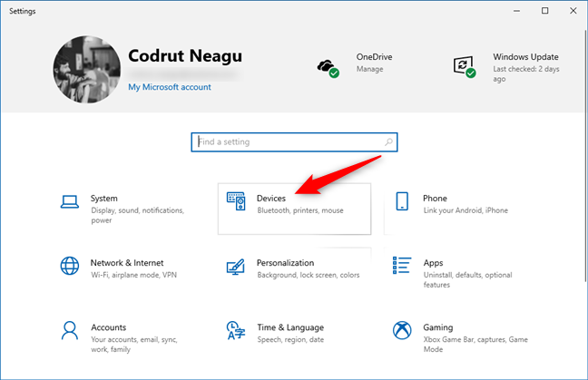Click the Time & Language icon
This screenshot has height=380, width=588.
tap(236, 330)
